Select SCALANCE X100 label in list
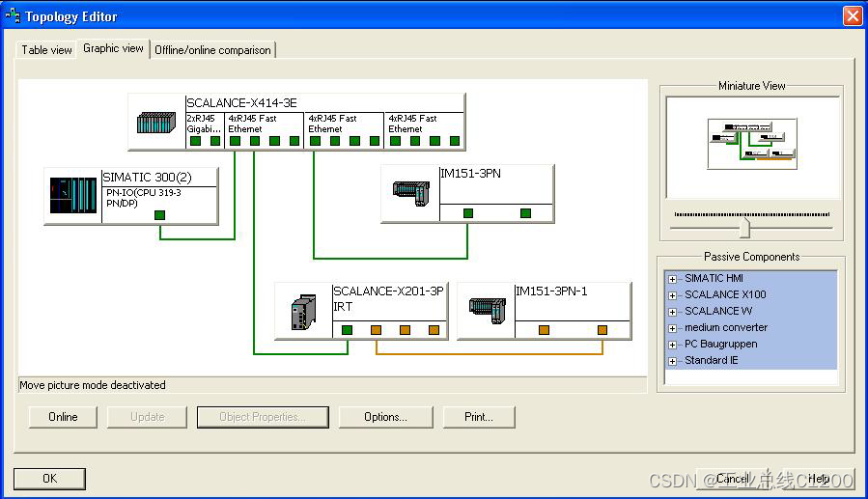 pyautogui.click(x=725, y=295)
